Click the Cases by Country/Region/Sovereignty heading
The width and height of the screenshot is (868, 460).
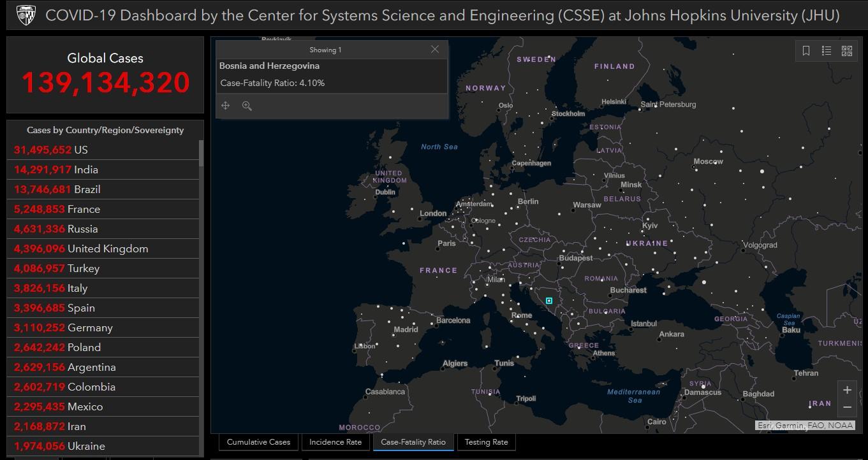click(105, 130)
